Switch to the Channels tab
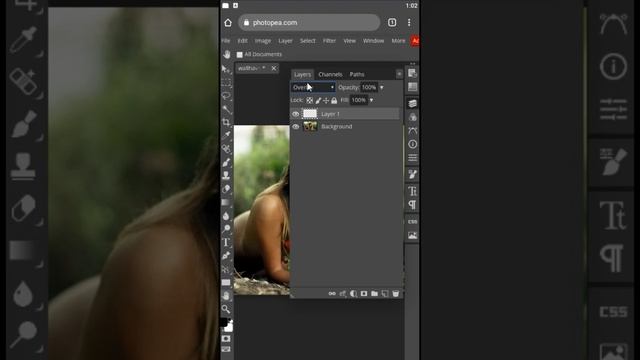Viewport: 640px width, 360px height. [330, 74]
